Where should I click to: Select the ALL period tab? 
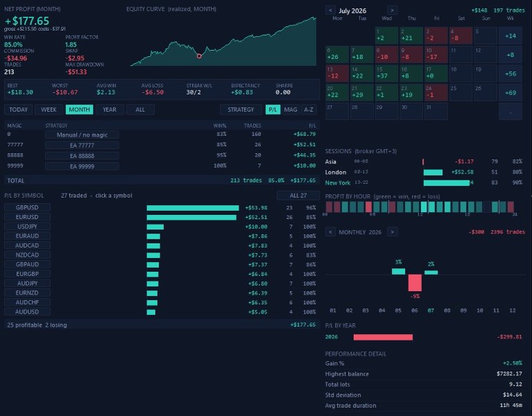(140, 110)
